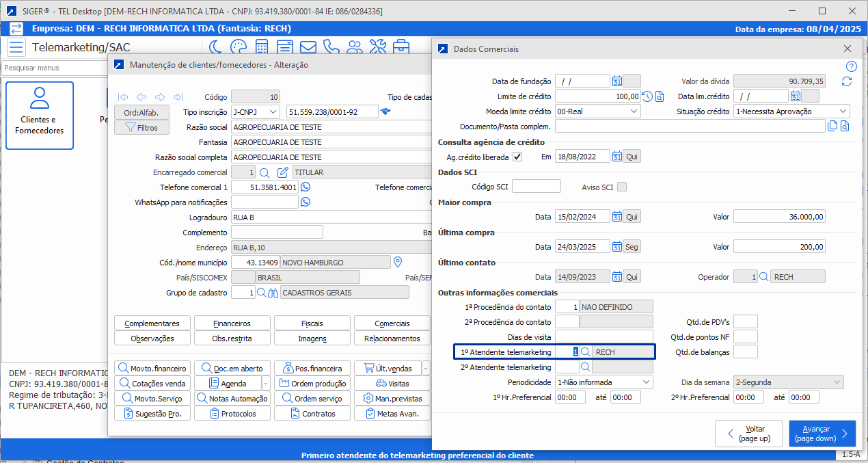Open the Financeiros section button

pyautogui.click(x=232, y=323)
